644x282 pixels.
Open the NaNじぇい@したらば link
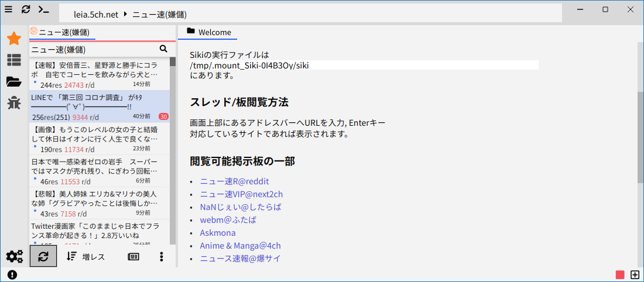click(x=241, y=207)
